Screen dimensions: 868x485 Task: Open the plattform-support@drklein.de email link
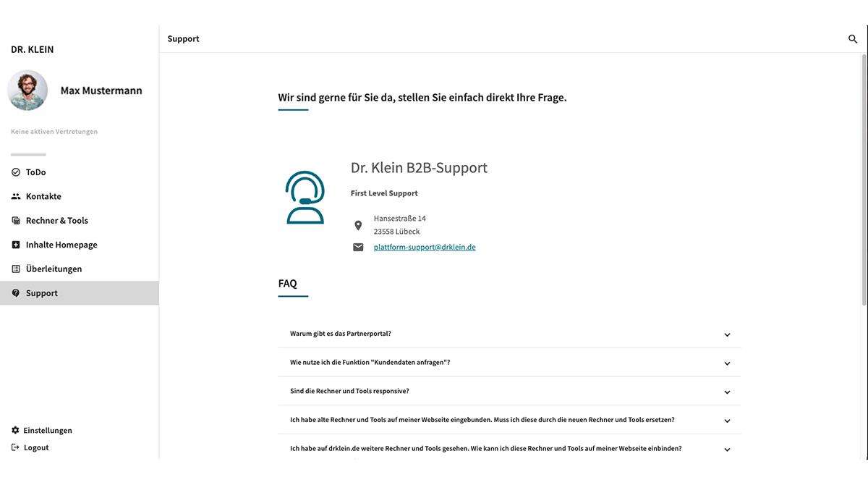pyautogui.click(x=424, y=247)
